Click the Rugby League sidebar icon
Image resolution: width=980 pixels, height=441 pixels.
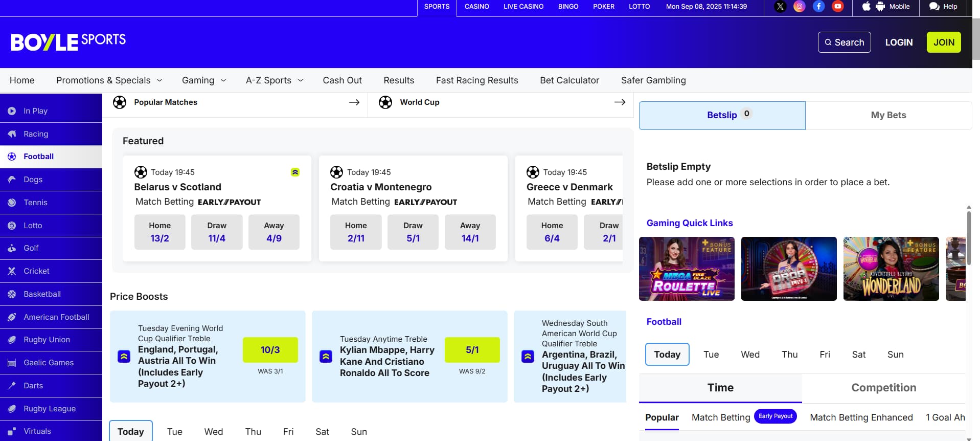[12, 409]
